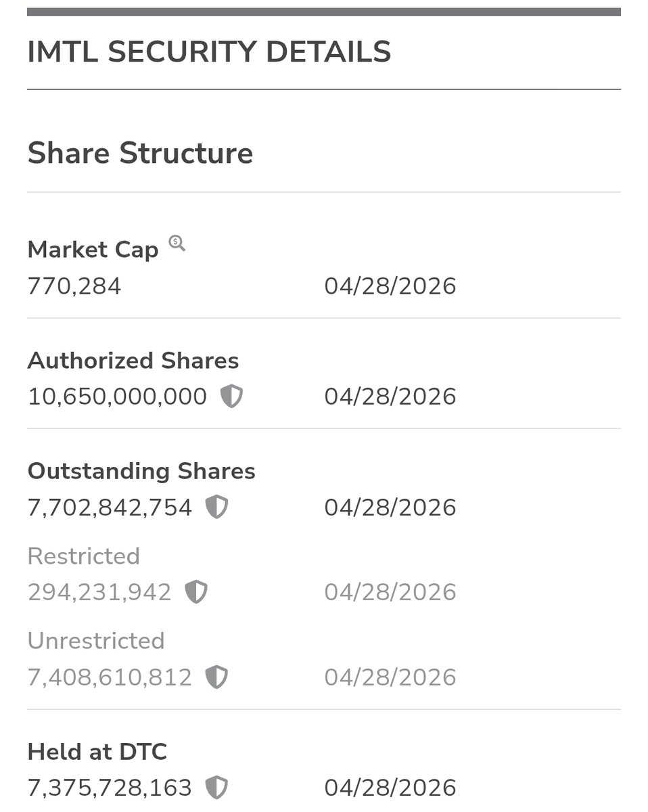648x812 pixels.
Task: Select the Share Structure section title
Action: (x=140, y=153)
